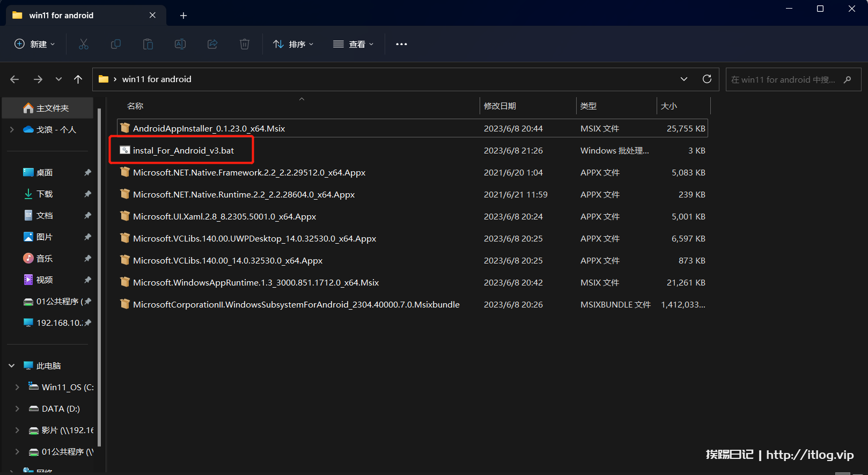Click the 2023/6/8 21:26 date cell
This screenshot has width=868, height=475.
tap(513, 150)
